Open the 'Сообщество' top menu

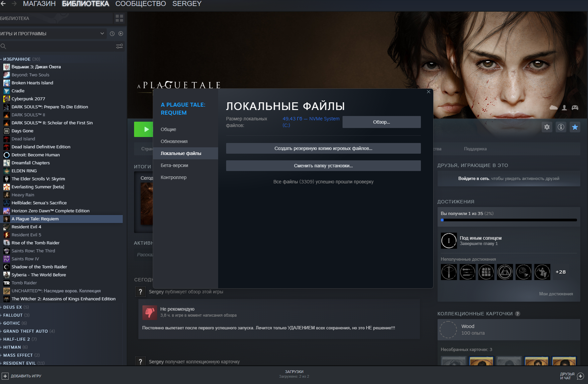[x=141, y=4]
